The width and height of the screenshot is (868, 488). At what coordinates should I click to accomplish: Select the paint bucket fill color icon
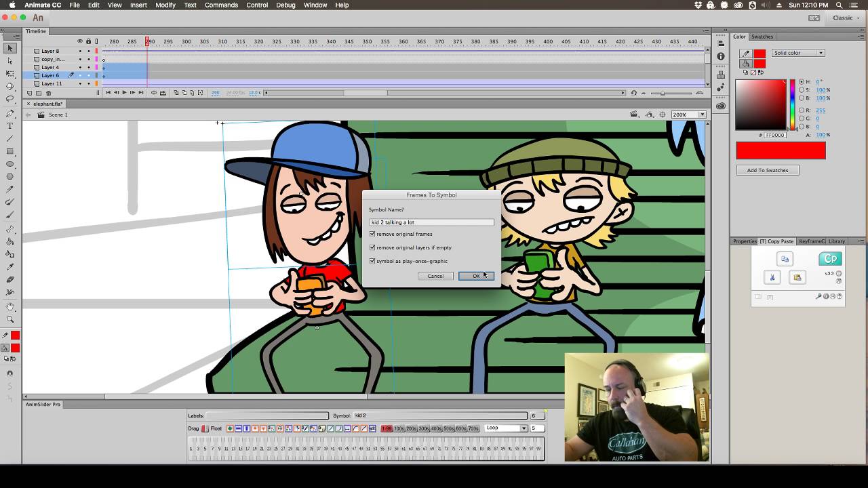point(746,64)
